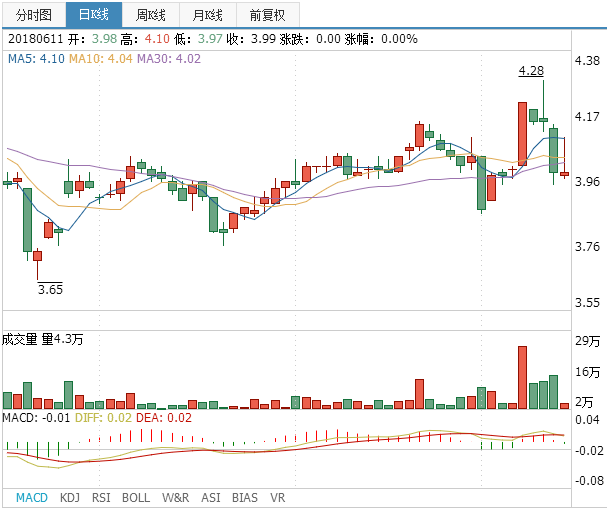This screenshot has width=607, height=512.
Task: Click the date 20180611 in header
Action: [x=35, y=39]
